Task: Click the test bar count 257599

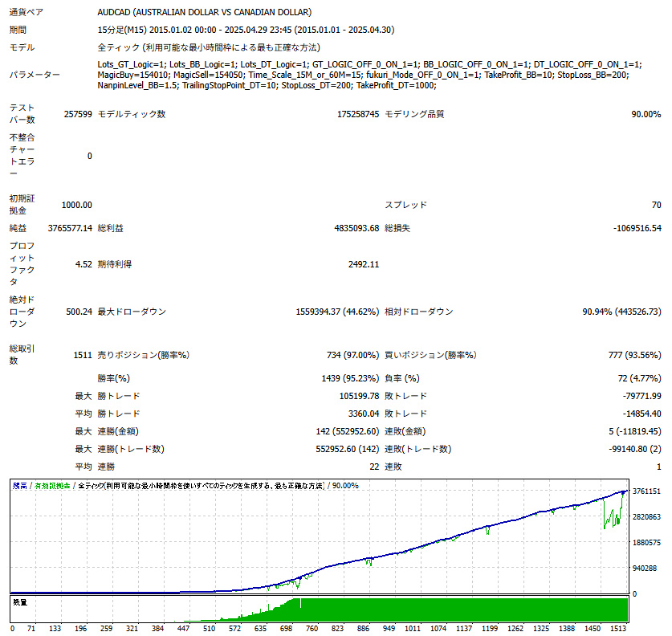Action: click(x=78, y=114)
